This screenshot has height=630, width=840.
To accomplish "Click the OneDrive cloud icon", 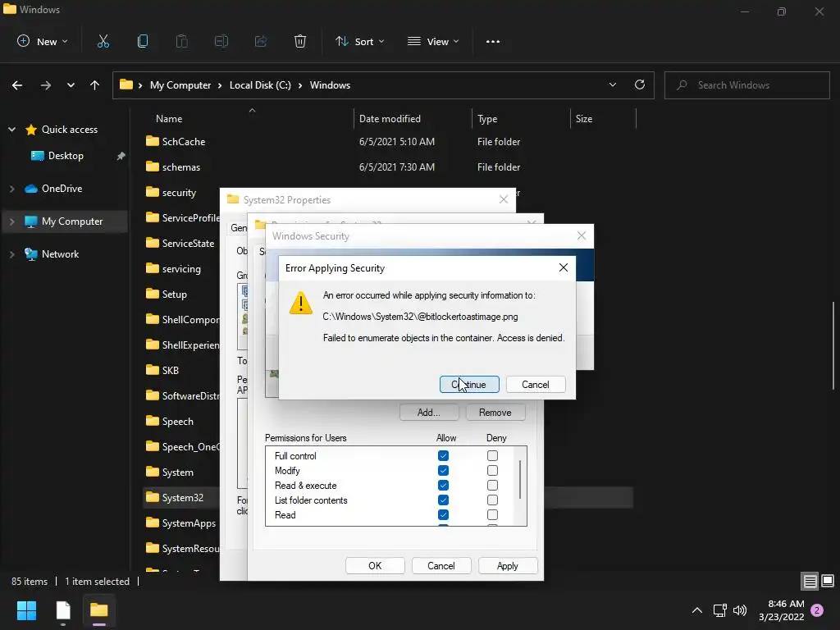I will pyautogui.click(x=31, y=189).
